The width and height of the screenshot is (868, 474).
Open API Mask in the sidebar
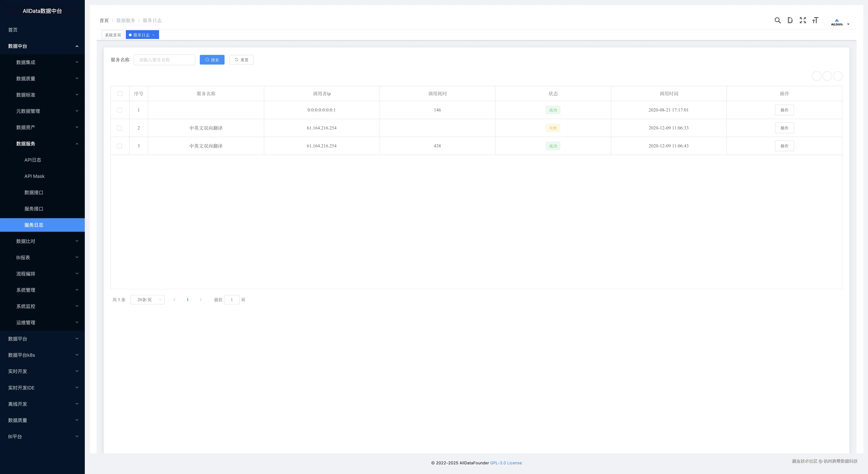coord(34,176)
